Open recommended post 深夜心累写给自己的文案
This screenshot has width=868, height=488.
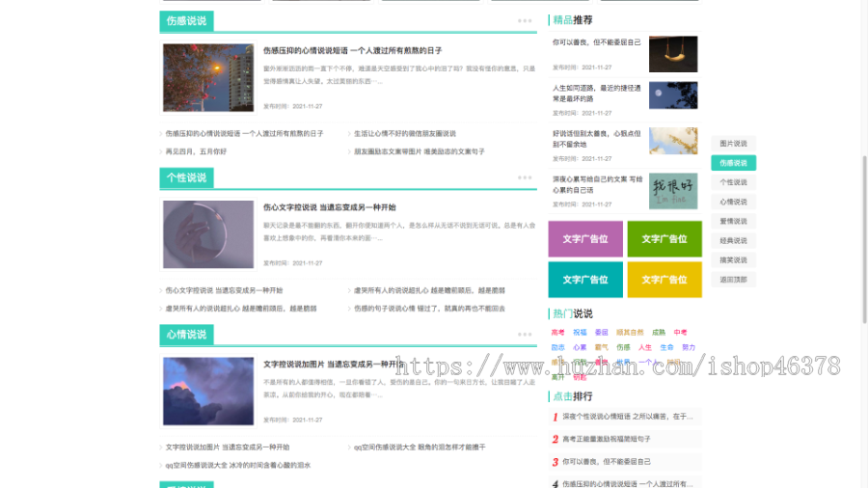click(597, 184)
